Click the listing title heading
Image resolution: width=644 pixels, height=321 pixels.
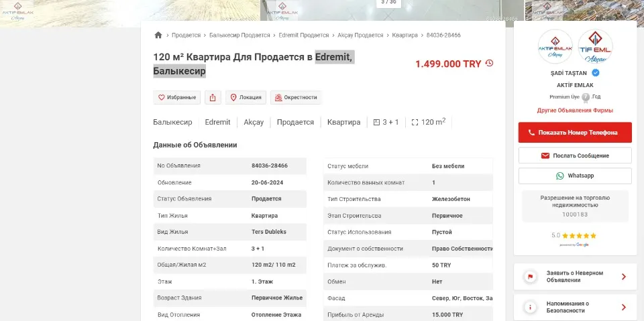point(254,64)
